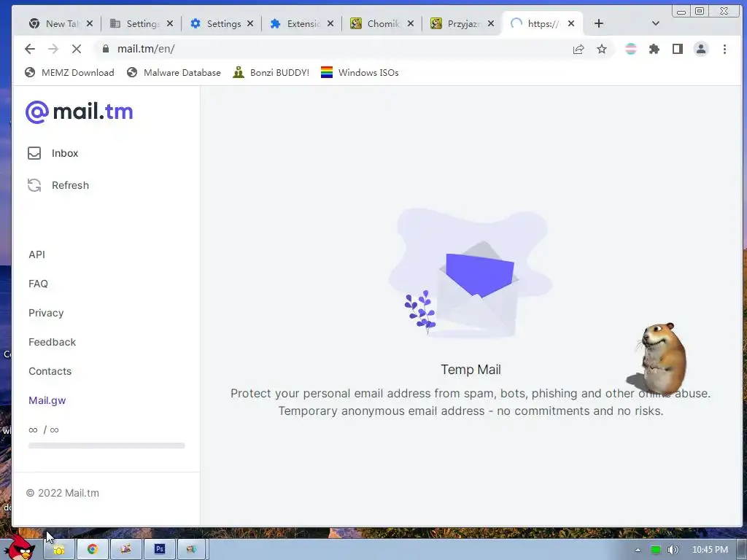This screenshot has width=747, height=560.
Task: Click the envelope illustration
Action: (476, 288)
